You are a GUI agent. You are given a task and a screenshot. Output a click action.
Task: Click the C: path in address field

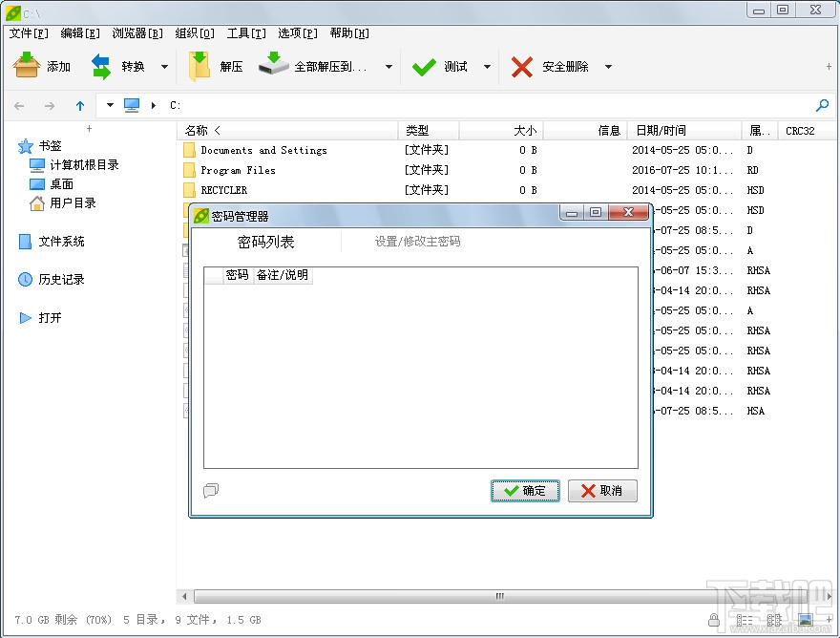(x=176, y=105)
